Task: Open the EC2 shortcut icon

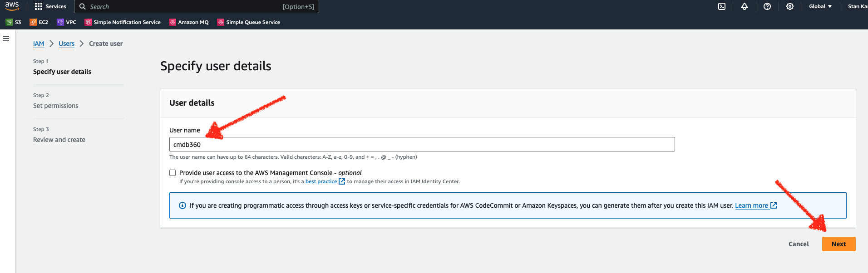Action: (x=33, y=22)
